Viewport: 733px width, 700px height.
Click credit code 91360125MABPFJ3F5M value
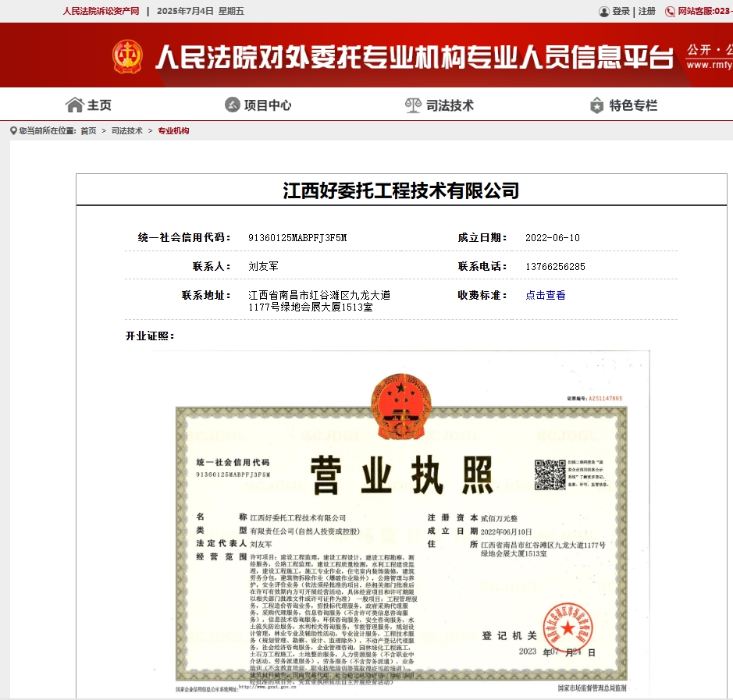tap(297, 238)
